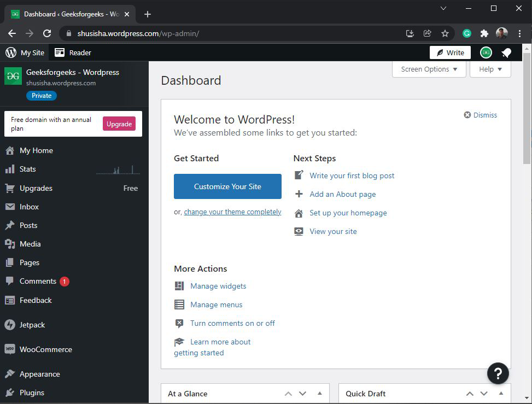Image resolution: width=532 pixels, height=404 pixels.
Task: Follow the change your theme completely link
Action: click(232, 212)
